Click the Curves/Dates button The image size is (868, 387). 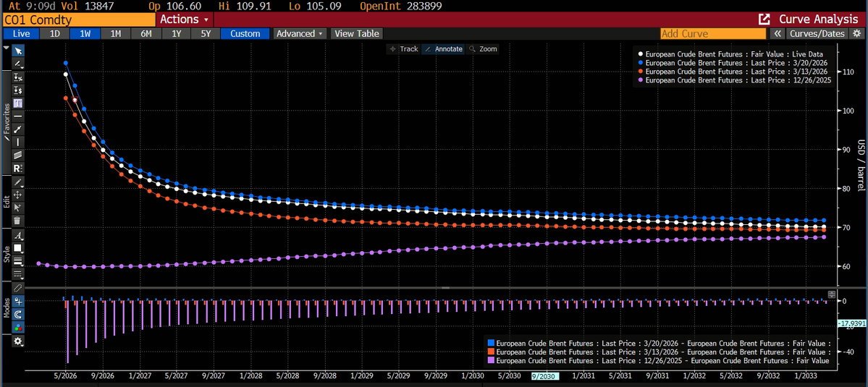(817, 34)
